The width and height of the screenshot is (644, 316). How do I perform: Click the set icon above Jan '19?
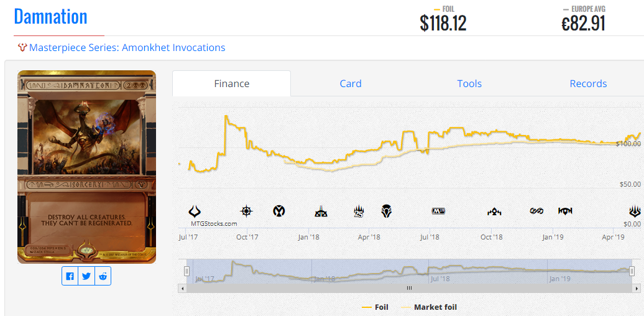[x=565, y=211]
